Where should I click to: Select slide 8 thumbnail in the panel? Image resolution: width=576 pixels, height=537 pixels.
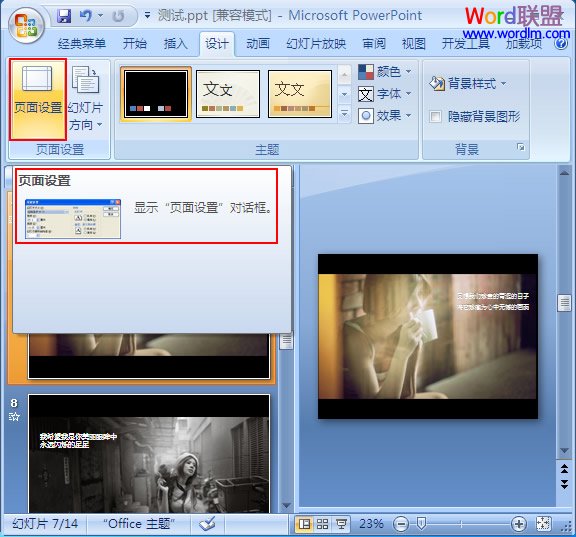tap(149, 453)
